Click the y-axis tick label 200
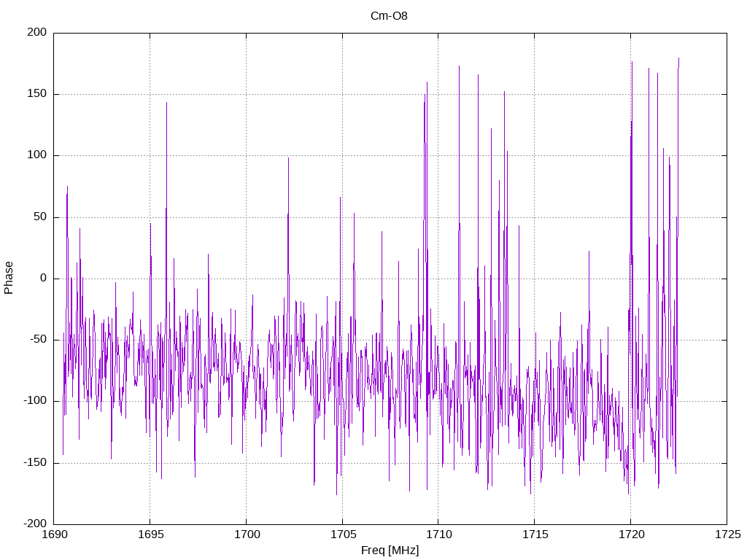Viewport: 747px width, 560px height. coord(37,32)
